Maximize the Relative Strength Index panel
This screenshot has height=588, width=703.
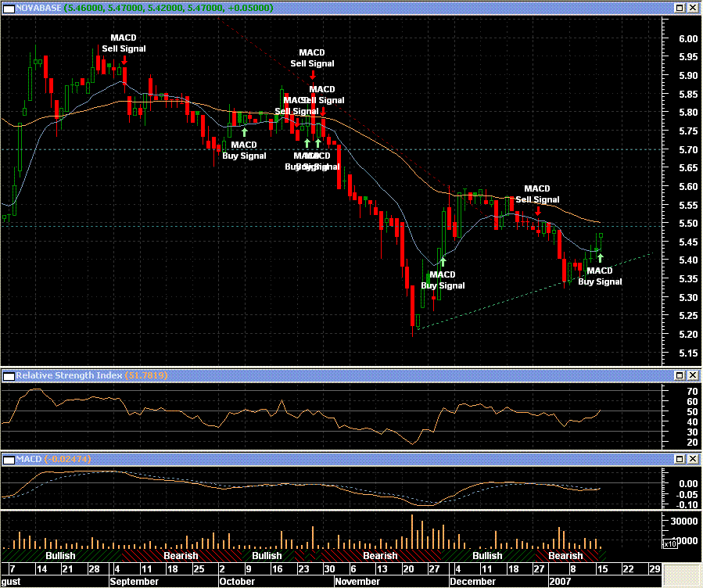point(680,376)
